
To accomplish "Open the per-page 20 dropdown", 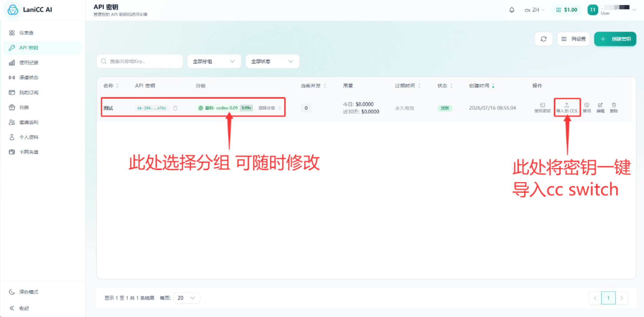I will tap(187, 298).
